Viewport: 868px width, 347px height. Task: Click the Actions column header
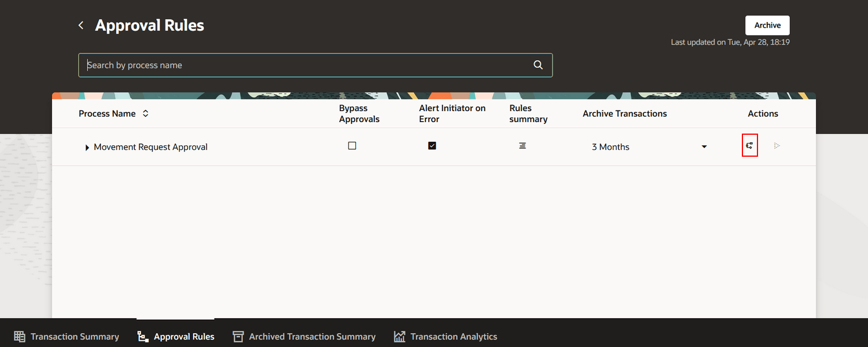pyautogui.click(x=763, y=114)
